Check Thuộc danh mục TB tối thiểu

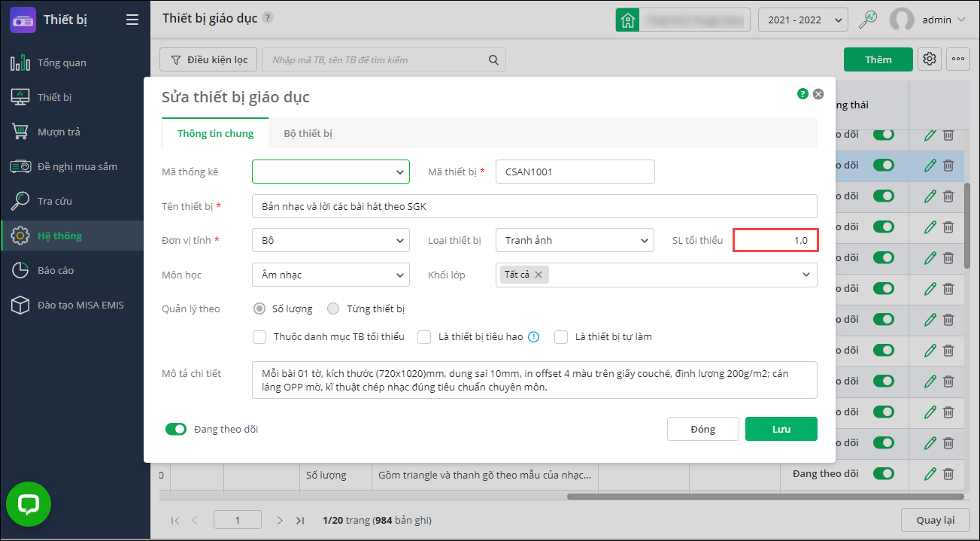(x=259, y=337)
